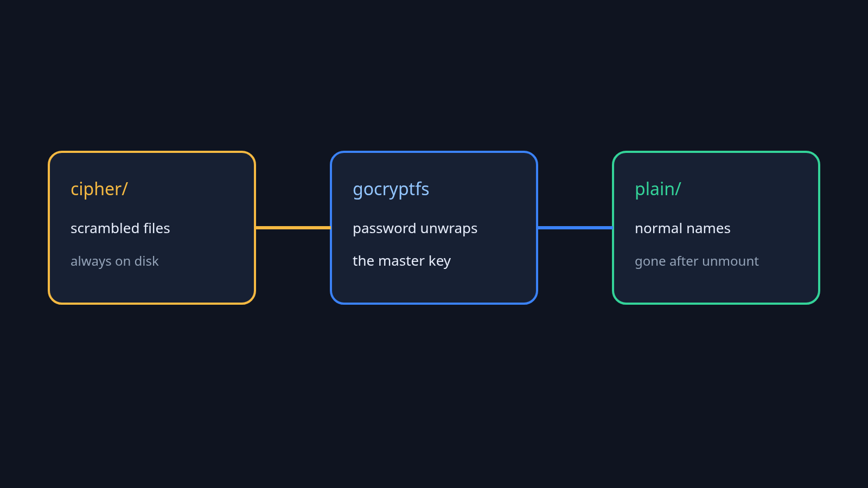This screenshot has height=488, width=868.
Task: Click the 'plain/' heading
Action: pyautogui.click(x=658, y=189)
